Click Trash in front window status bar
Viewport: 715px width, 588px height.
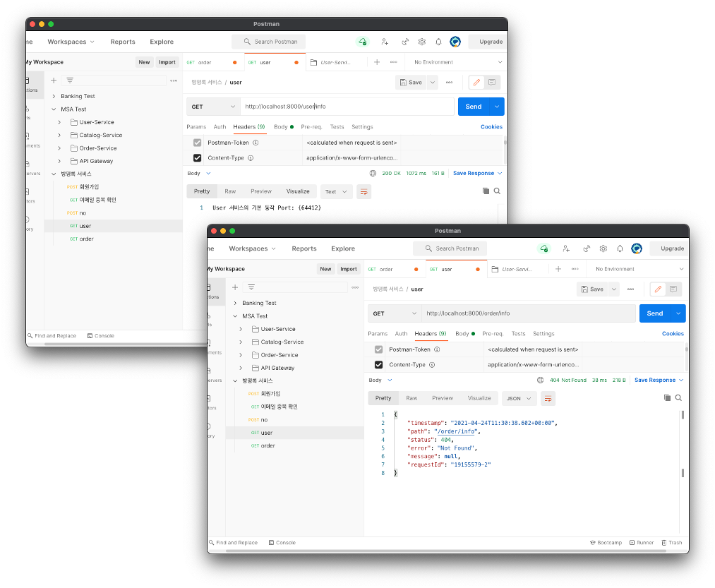672,543
